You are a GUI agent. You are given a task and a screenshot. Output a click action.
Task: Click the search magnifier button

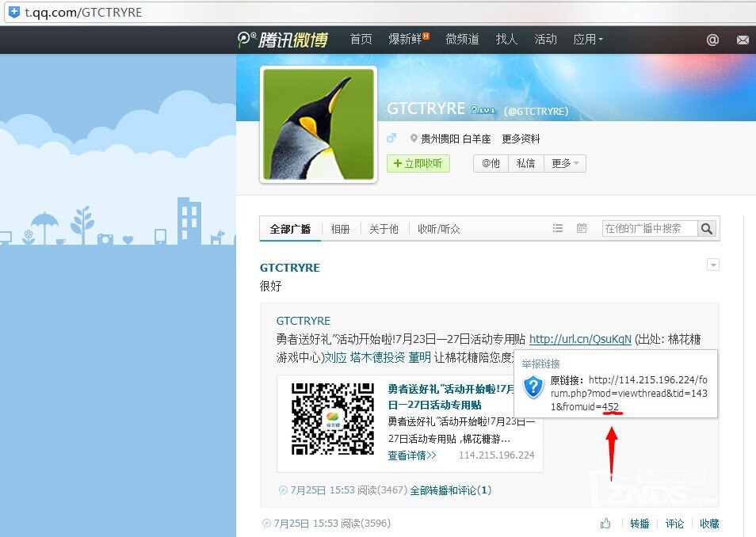coord(707,229)
